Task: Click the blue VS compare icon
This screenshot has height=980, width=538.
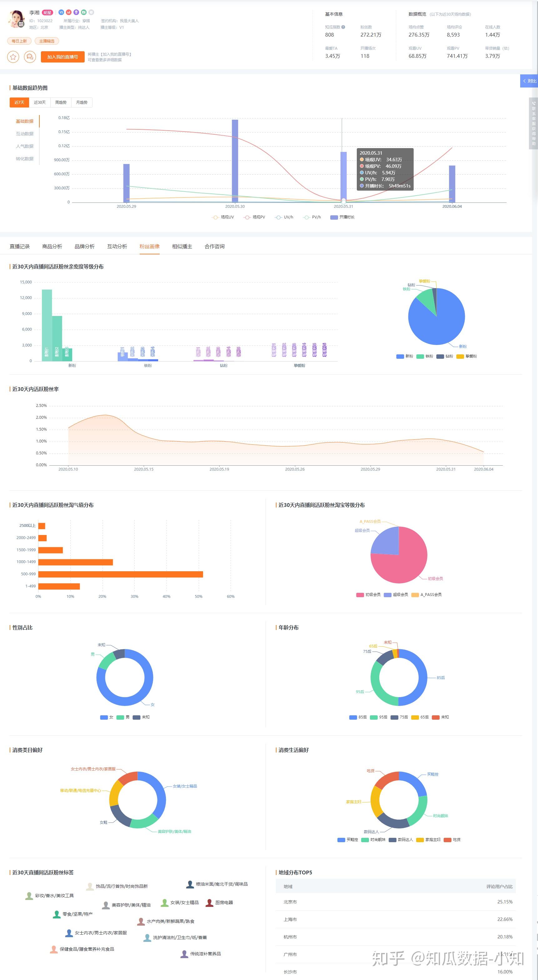Action: point(61,12)
